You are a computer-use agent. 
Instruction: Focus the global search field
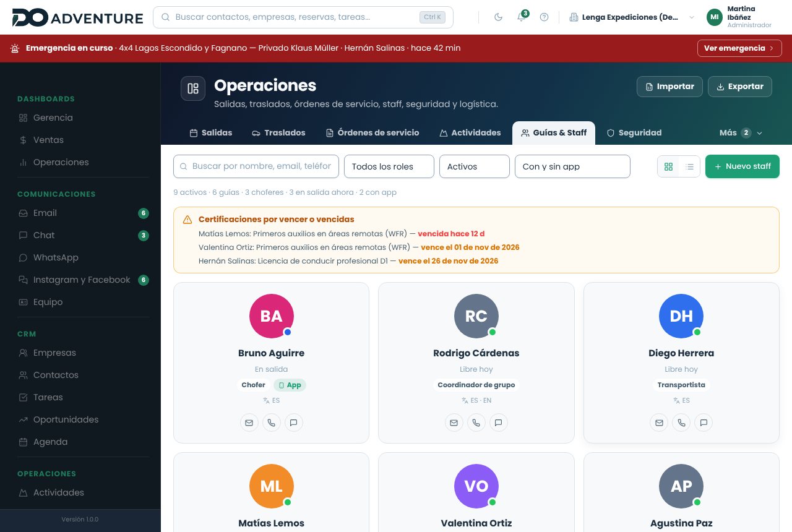303,17
